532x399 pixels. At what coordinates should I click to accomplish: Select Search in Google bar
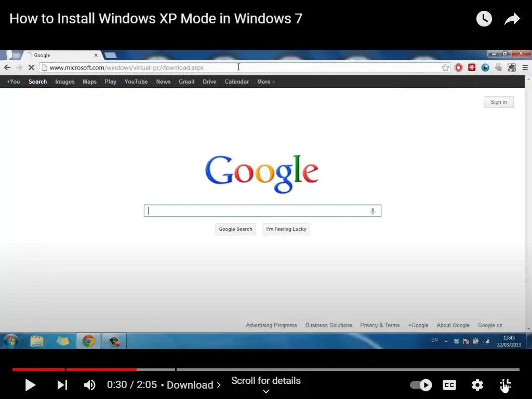click(37, 82)
